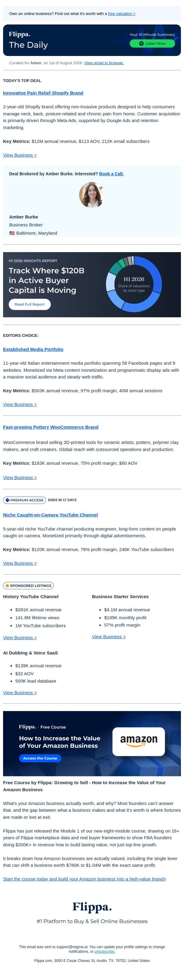This screenshot has height=980, width=184.
Task: Click the 'TODAY'S TOP DEAL' heading
Action: point(22,81)
